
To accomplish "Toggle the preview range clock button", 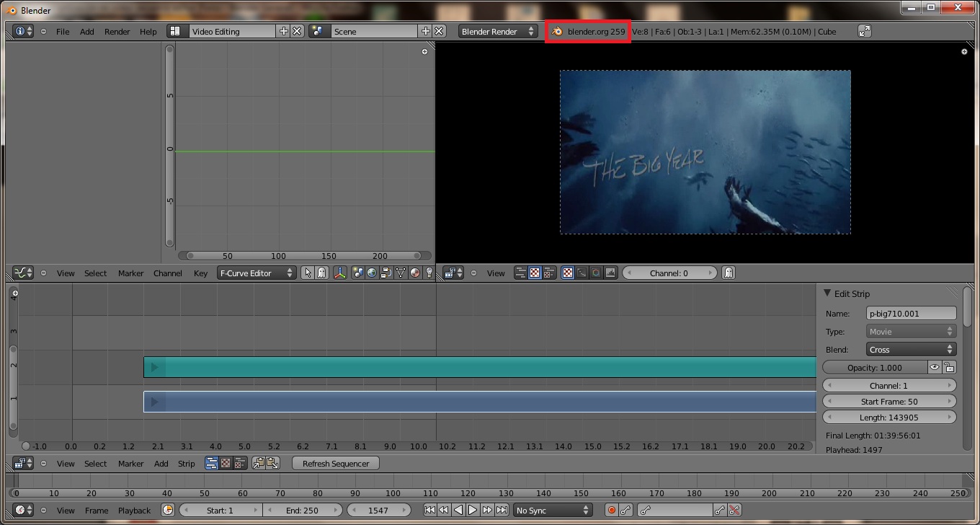I will tap(167, 510).
